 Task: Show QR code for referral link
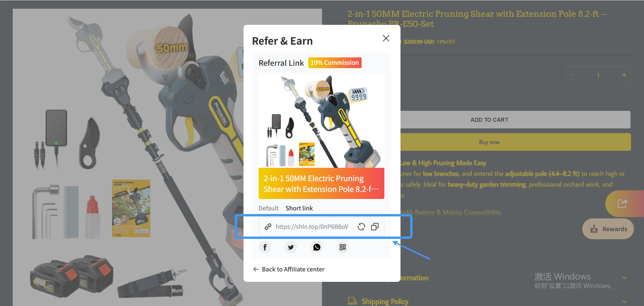click(x=342, y=247)
